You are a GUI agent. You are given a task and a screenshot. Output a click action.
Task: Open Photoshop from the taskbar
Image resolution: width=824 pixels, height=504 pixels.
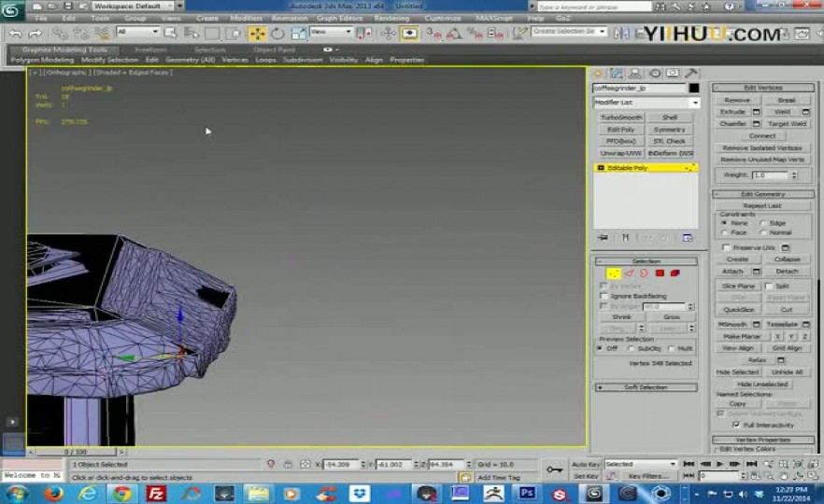(x=527, y=494)
